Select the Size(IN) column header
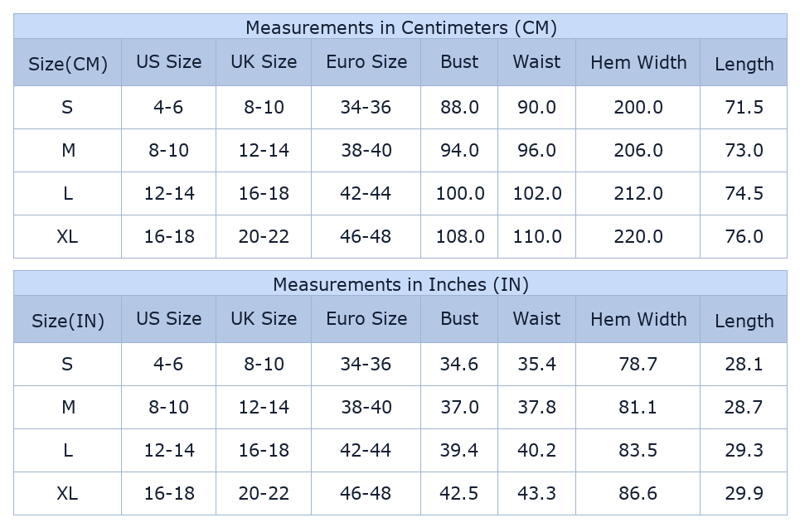 tap(68, 321)
